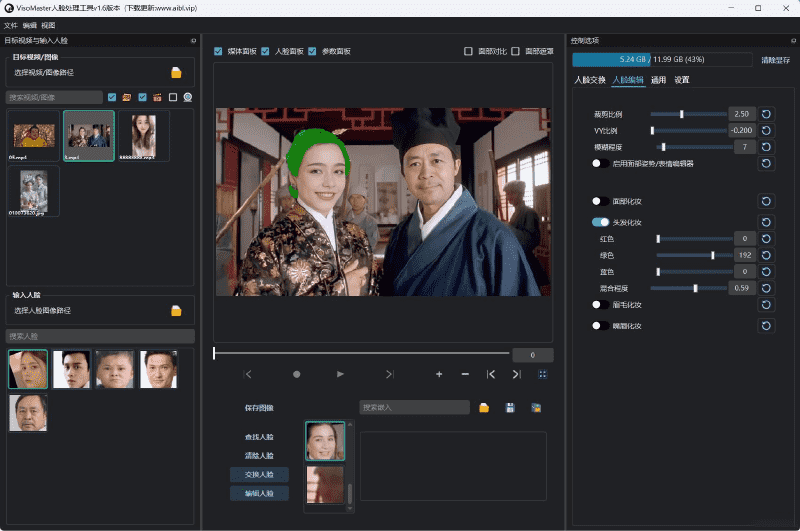The image size is (800, 531).
Task: Uncheck the 参数面板 checkbox
Action: (312, 51)
